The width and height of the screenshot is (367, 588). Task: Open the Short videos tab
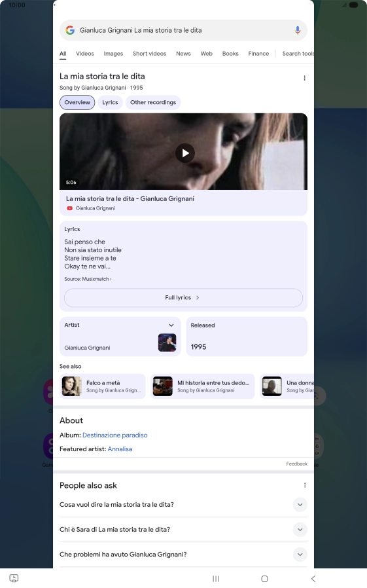(149, 54)
